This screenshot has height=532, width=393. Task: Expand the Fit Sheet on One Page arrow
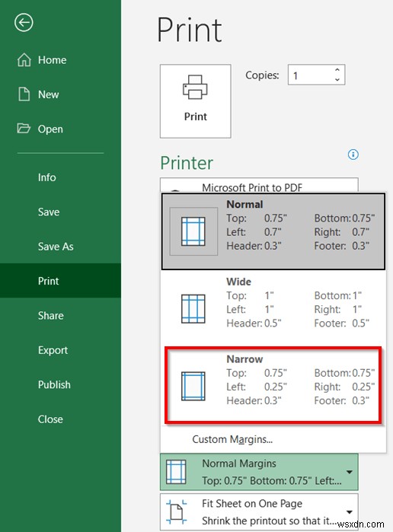(x=349, y=512)
